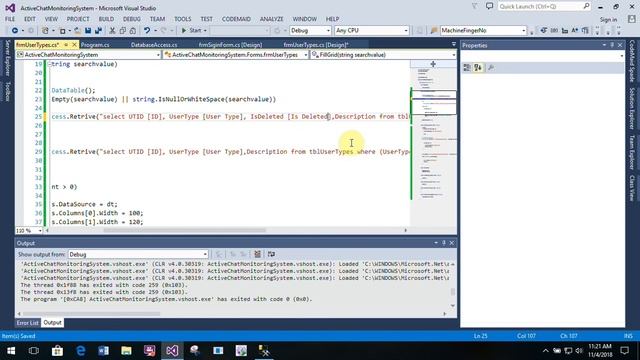Click the Property Pages wrench icon
The width and height of the screenshot is (640, 360).
pos(491,68)
